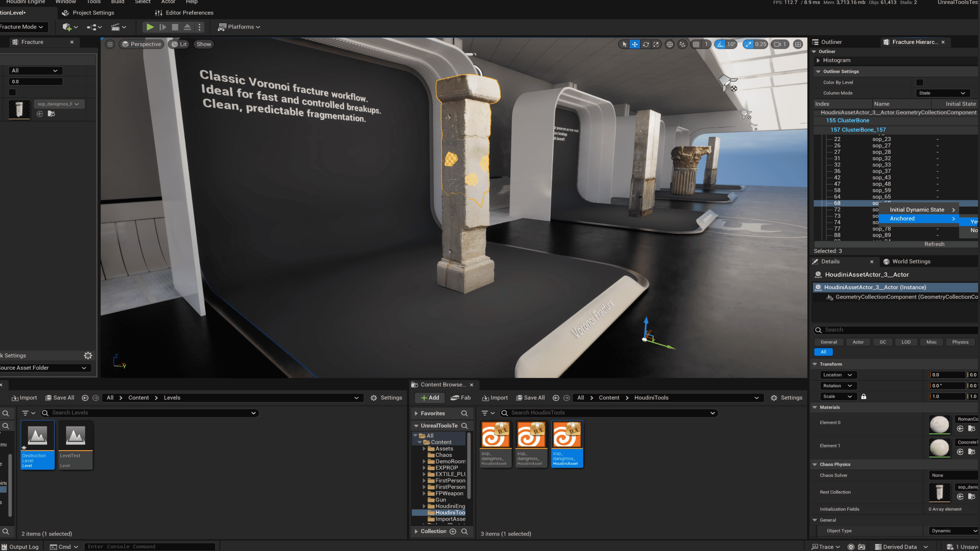Click the Refresh button in hierarchy
This screenshot has width=980, height=551.
coord(934,244)
